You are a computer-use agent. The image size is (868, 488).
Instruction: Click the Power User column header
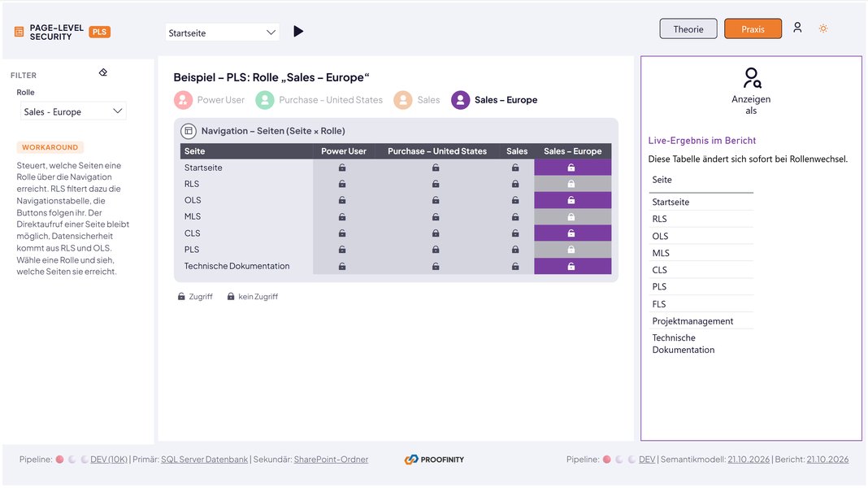(344, 151)
